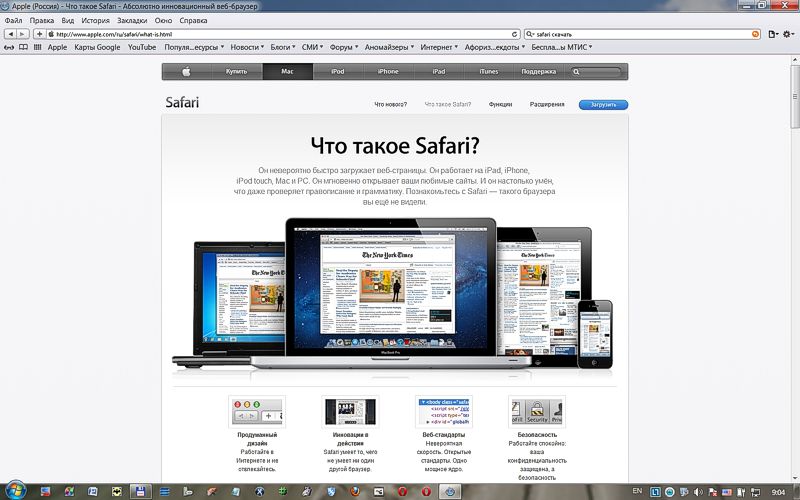Expand the Бесплa...ы МТИС bookmarks folder
Screen dimensions: 800x500
point(562,47)
